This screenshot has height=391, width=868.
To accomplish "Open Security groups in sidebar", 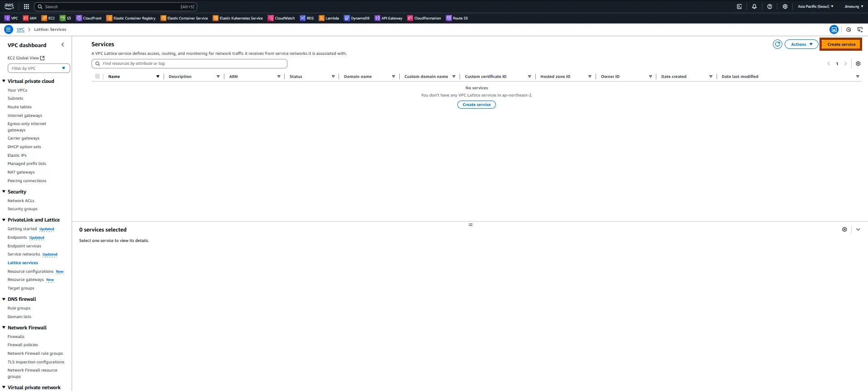I will click(23, 209).
